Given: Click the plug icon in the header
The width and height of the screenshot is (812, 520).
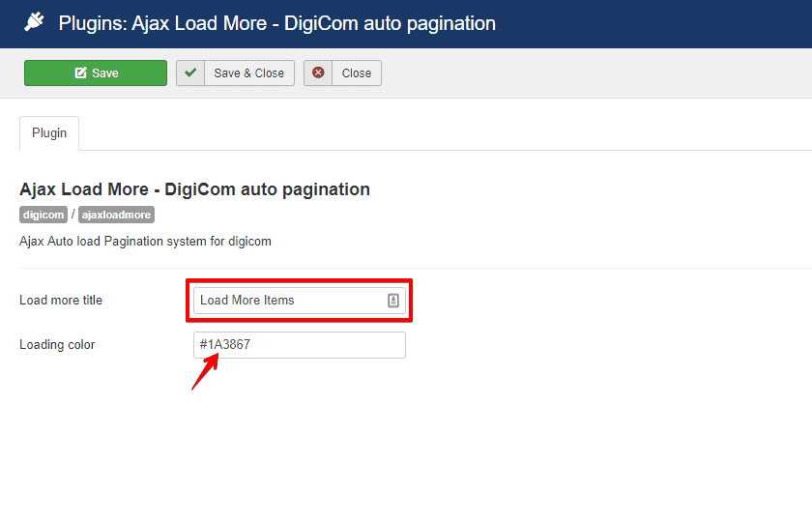Looking at the screenshot, I should (x=35, y=22).
